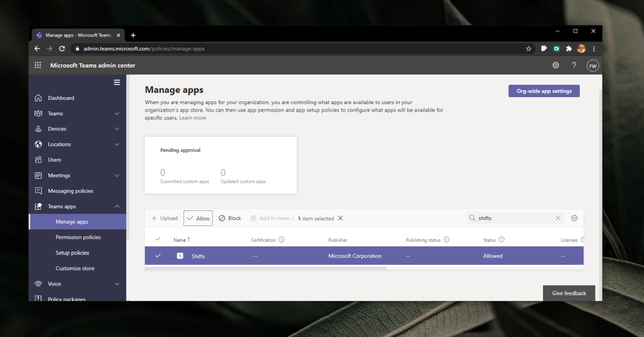Screen dimensions: 644x337
Task: Click the table column settings gear
Action: point(574,218)
